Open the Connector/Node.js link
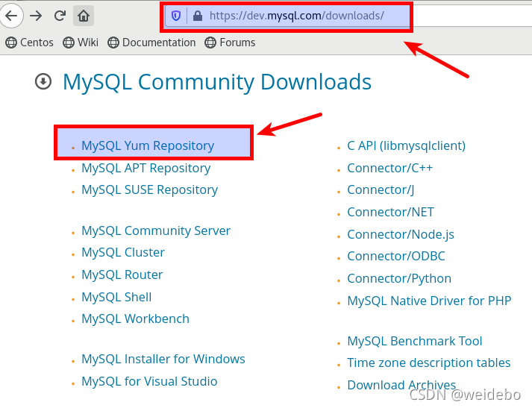The width and height of the screenshot is (532, 408). [401, 235]
